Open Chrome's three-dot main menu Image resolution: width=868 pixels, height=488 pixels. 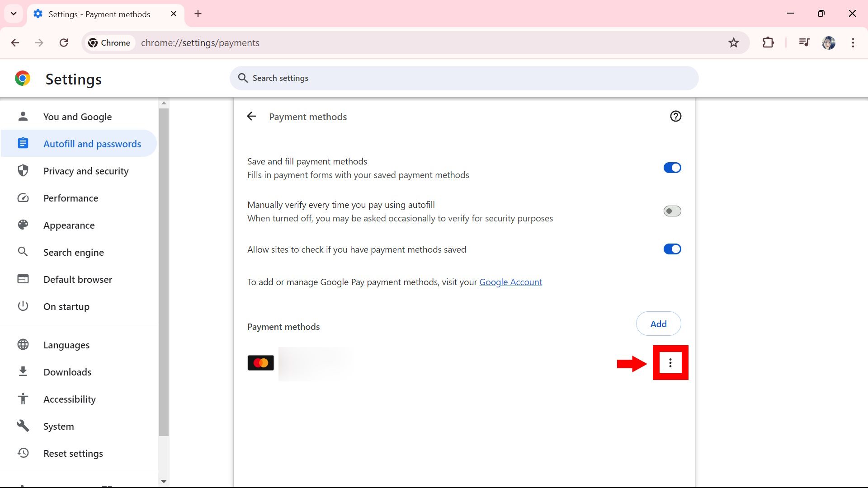(x=853, y=43)
